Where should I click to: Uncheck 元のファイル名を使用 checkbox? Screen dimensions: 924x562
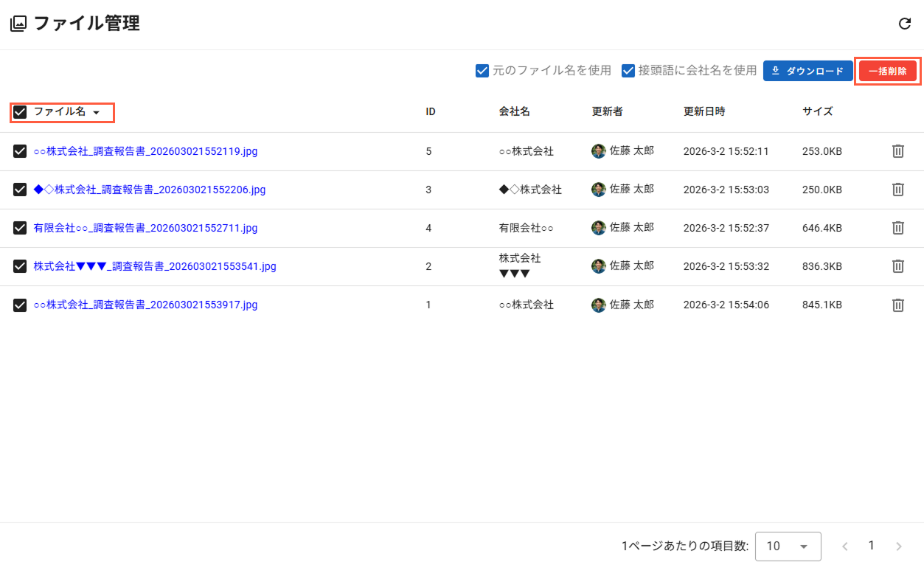click(x=482, y=71)
